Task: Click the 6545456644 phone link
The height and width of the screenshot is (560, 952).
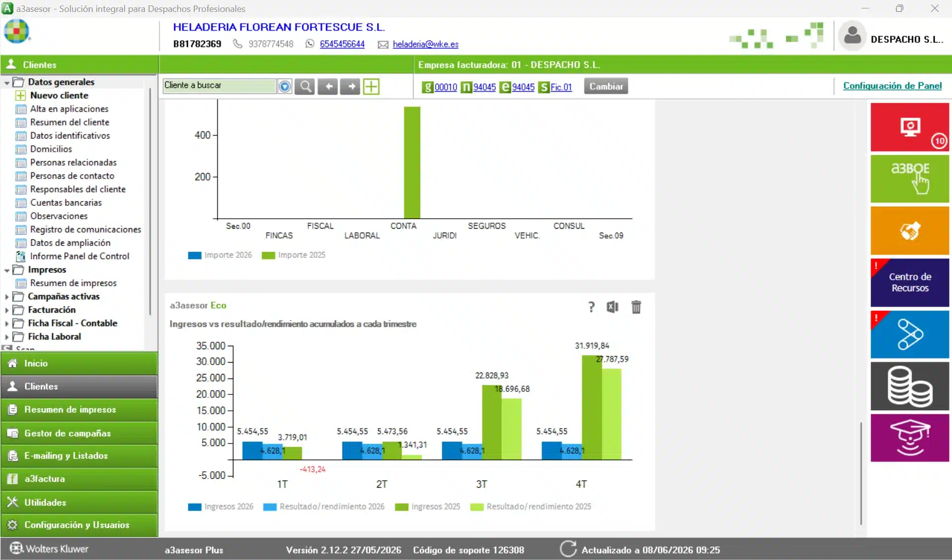Action: 342,44
